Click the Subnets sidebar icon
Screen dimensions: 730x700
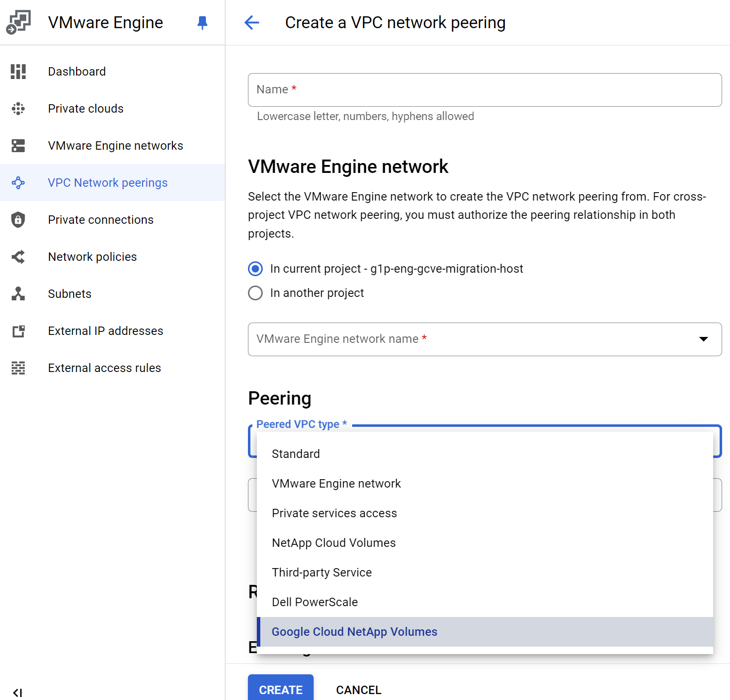click(x=18, y=294)
